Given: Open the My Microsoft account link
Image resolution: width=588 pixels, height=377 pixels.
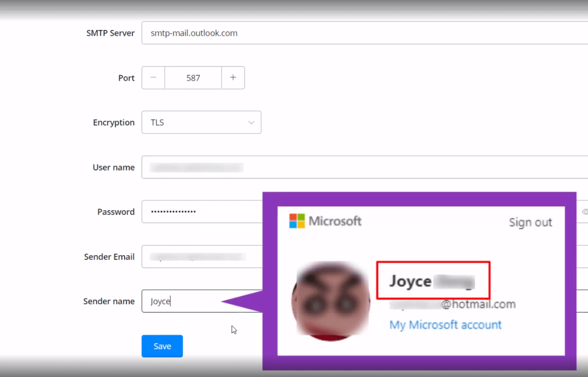Looking at the screenshot, I should coord(445,325).
